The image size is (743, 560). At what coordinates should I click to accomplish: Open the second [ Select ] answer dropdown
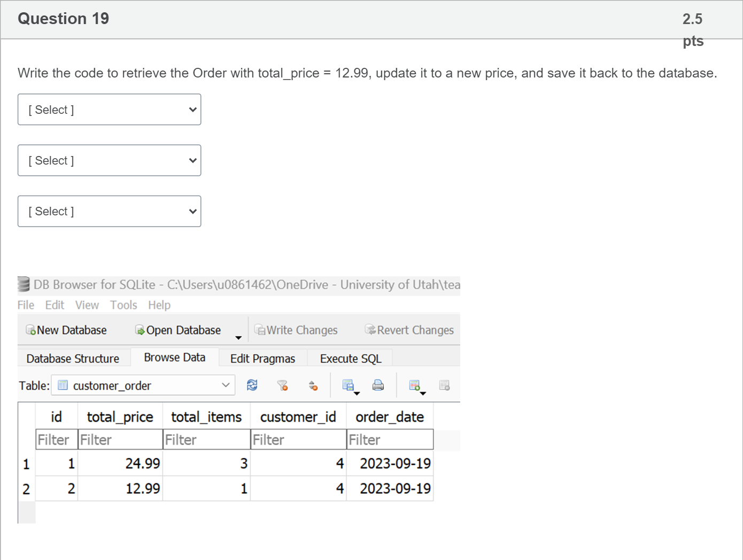pos(109,160)
